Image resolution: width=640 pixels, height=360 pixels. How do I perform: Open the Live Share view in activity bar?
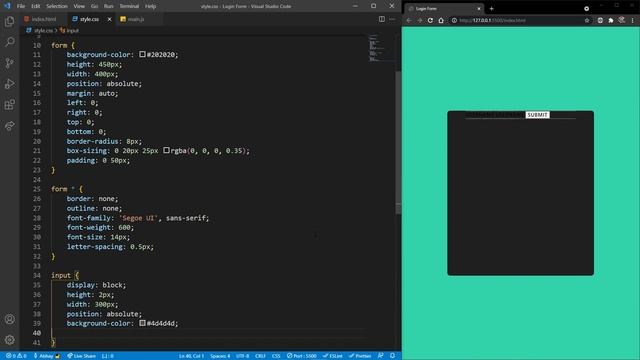click(x=9, y=125)
